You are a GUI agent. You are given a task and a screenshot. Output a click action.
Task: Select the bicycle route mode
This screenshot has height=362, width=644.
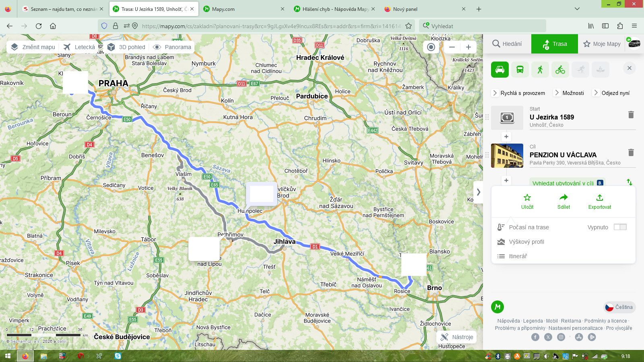pyautogui.click(x=560, y=70)
